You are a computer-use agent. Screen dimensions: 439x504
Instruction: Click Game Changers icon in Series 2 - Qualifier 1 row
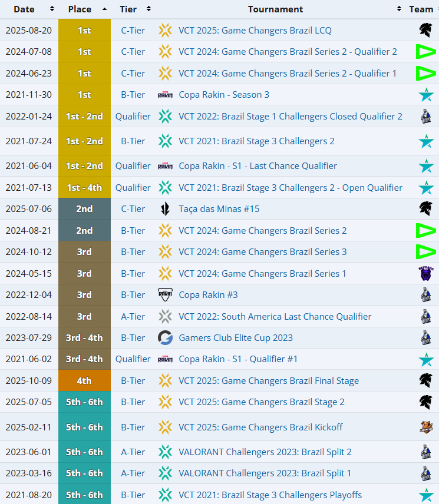coord(166,74)
